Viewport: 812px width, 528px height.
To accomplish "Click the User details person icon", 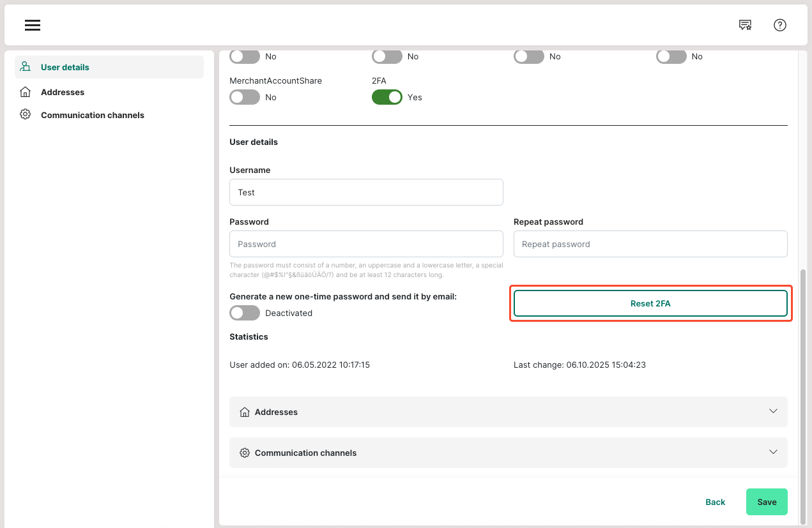I will tap(26, 67).
